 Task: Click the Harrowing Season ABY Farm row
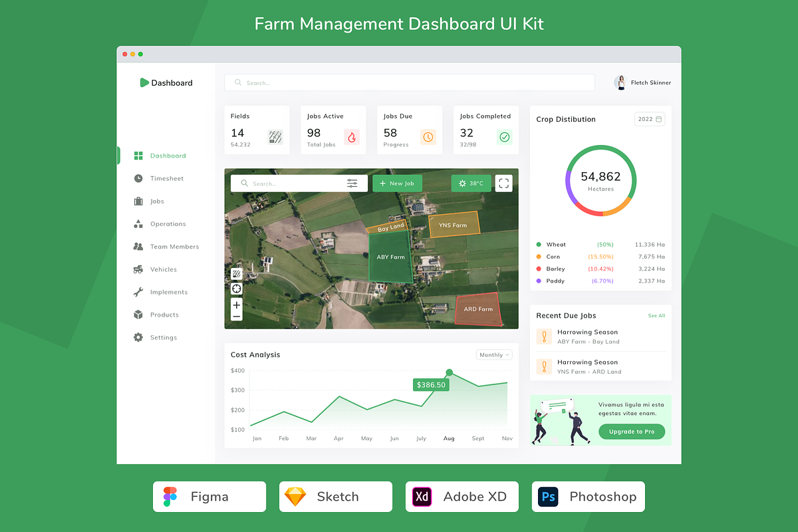600,336
